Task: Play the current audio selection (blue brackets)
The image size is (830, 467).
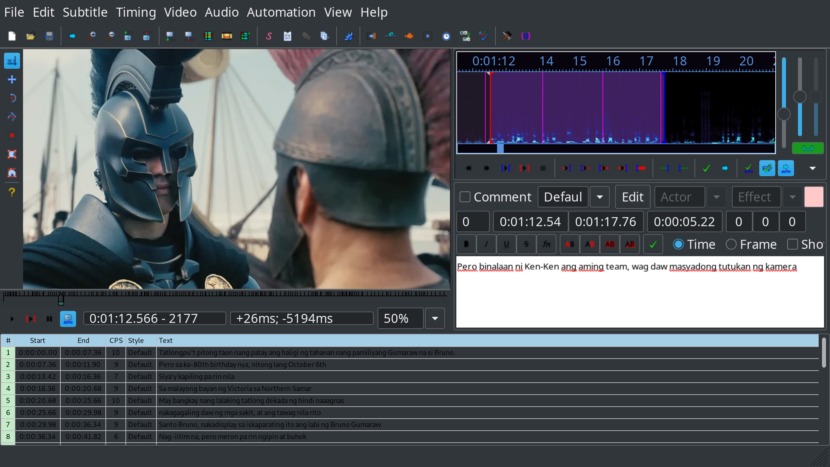Action: point(506,168)
